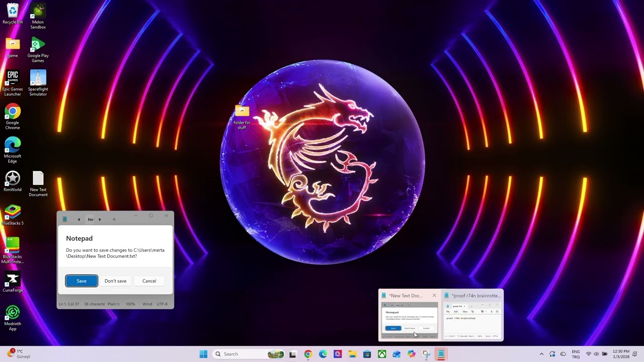
Task: Select the Google Play Games desktop shortcut
Action: pyautogui.click(x=38, y=50)
